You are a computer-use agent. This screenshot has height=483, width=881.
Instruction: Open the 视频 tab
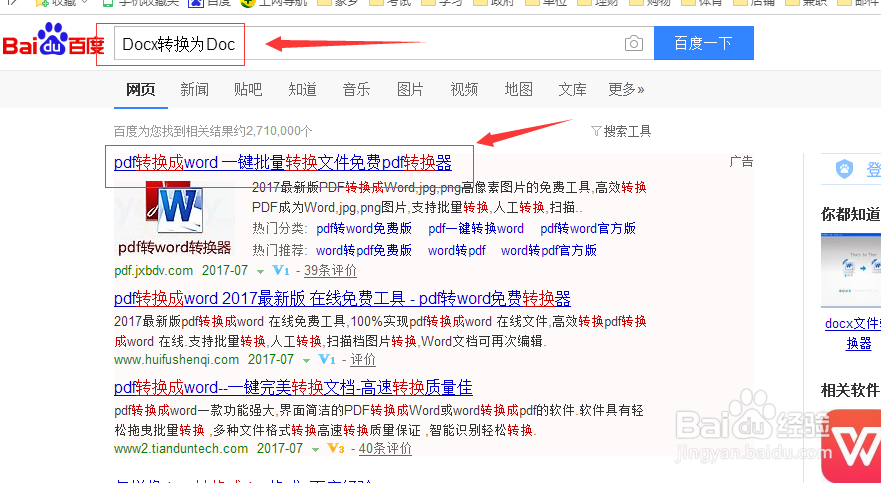464,89
